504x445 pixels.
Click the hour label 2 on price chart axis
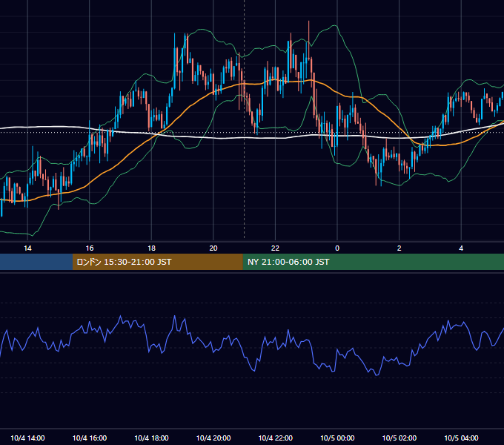[x=399, y=248]
